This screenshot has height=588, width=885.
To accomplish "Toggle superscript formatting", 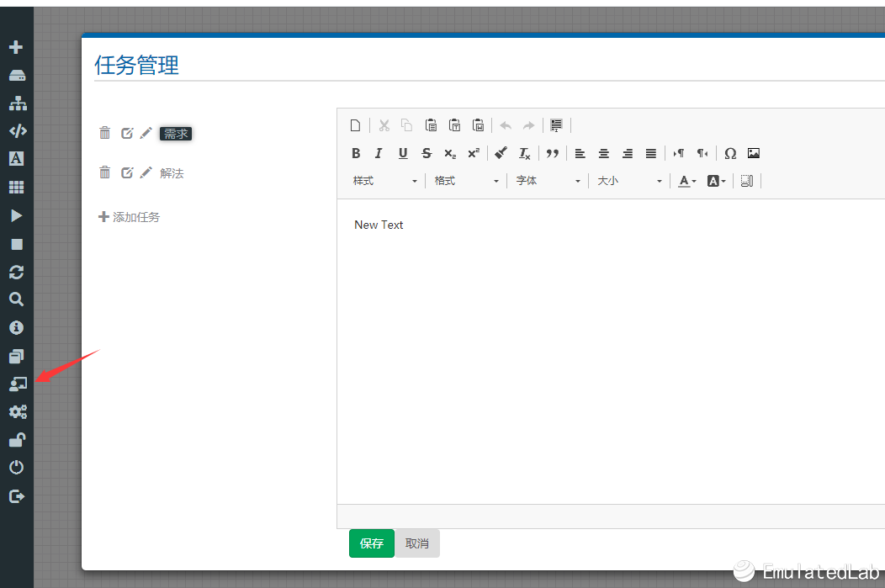I will click(474, 153).
